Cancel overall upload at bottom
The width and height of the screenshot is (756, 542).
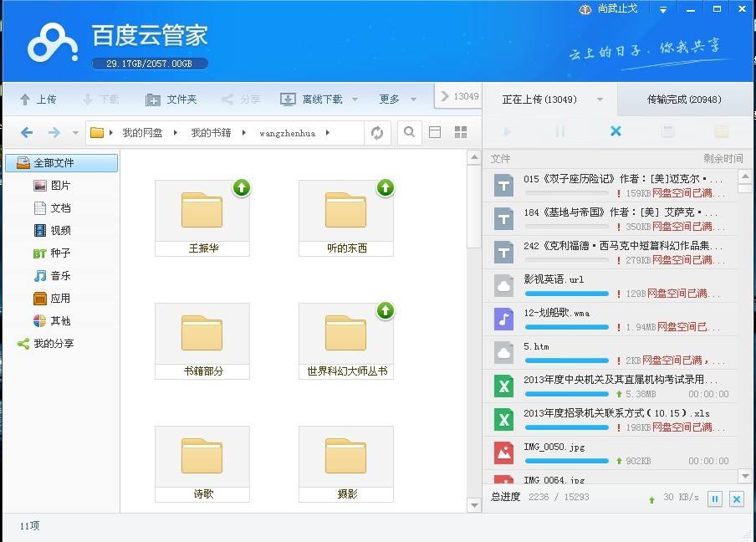coord(736,499)
